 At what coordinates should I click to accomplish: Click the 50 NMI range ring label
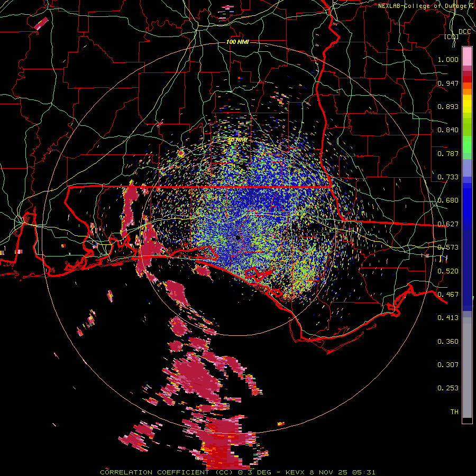coord(237,140)
